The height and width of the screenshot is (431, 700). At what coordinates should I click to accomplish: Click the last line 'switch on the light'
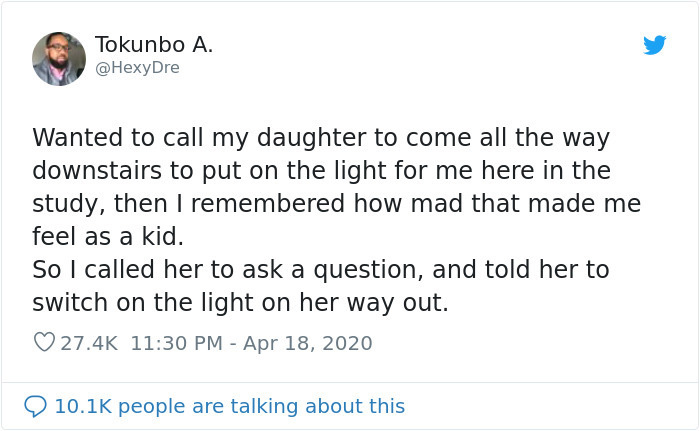point(240,302)
